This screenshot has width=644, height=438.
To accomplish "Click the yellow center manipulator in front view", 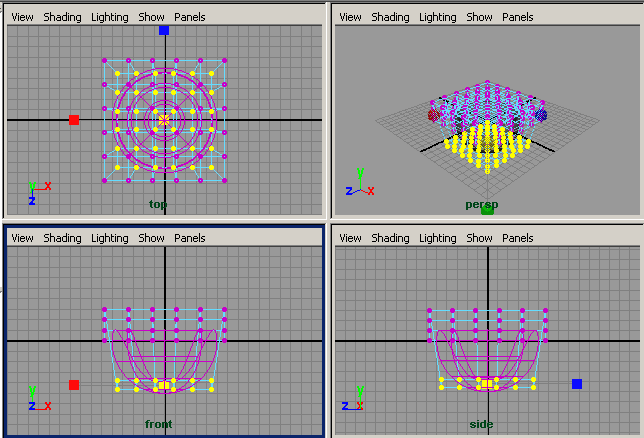I will pyautogui.click(x=164, y=384).
